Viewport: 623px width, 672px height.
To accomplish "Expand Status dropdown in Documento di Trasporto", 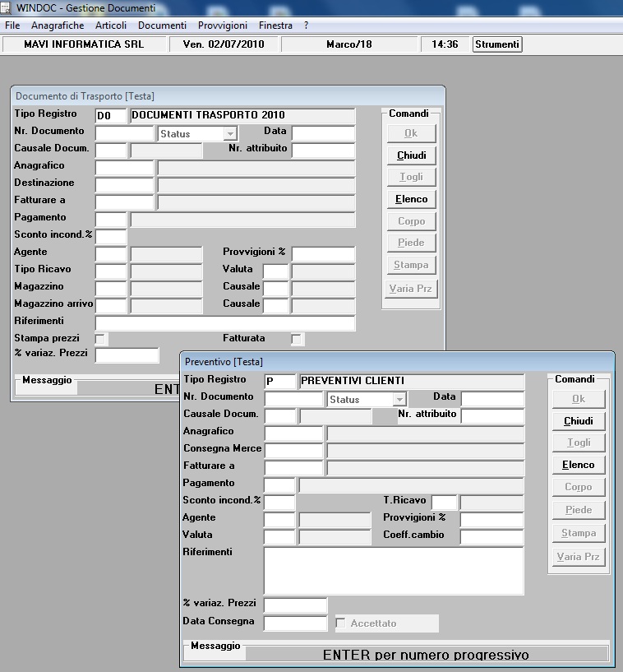I will pyautogui.click(x=230, y=134).
